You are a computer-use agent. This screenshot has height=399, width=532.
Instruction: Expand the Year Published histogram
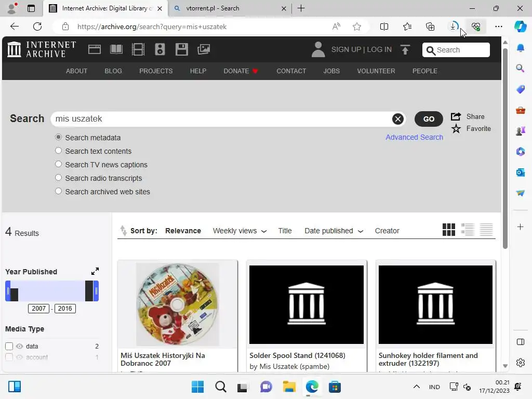pos(95,271)
